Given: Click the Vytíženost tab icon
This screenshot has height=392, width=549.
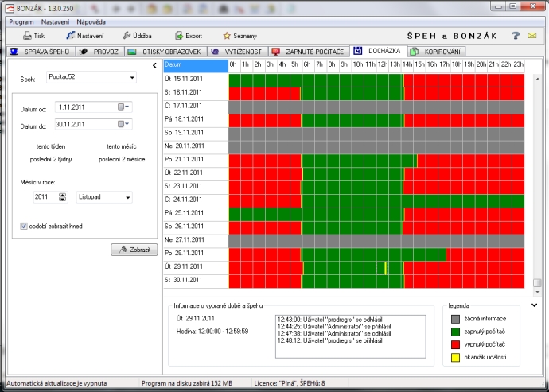Looking at the screenshot, I should (x=215, y=52).
